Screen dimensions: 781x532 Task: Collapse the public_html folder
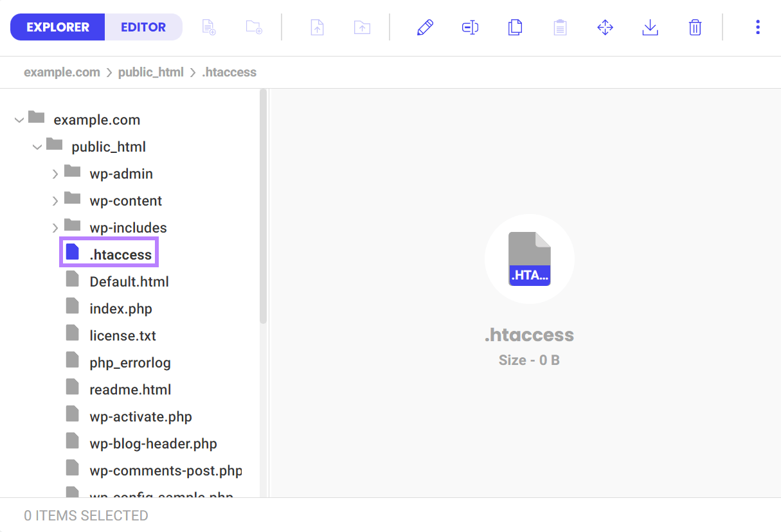pos(37,146)
